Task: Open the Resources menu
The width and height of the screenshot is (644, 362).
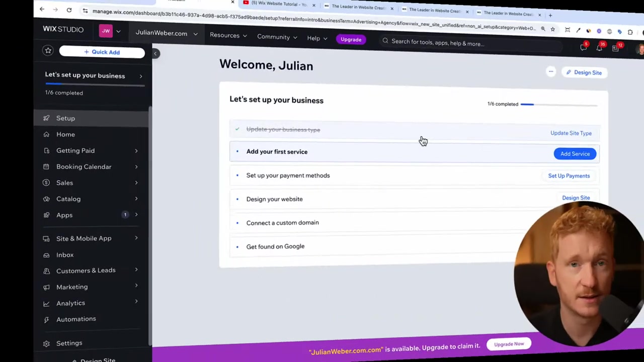Action: click(x=228, y=36)
